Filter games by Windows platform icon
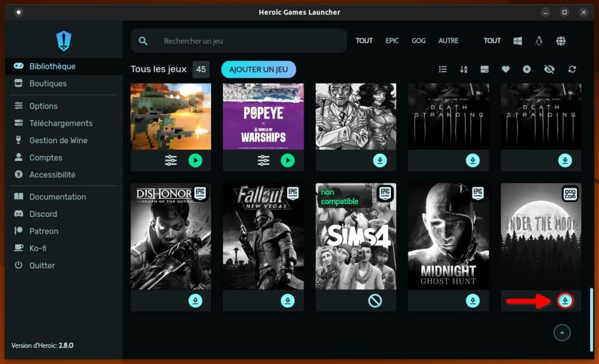599x364 pixels. click(x=518, y=41)
